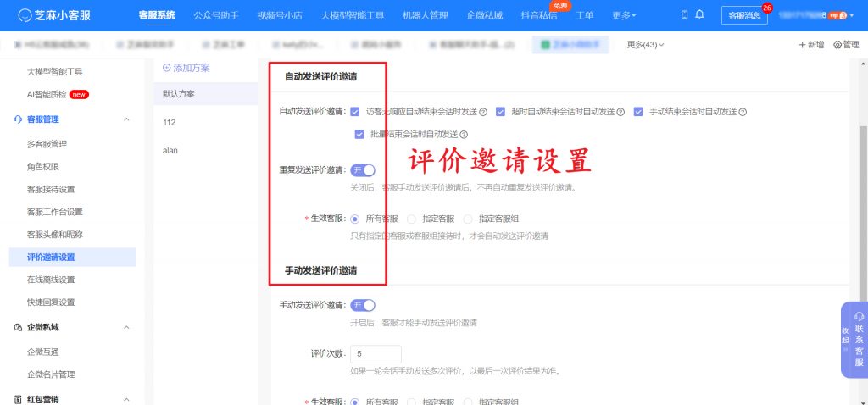Open the 大模型智能工具 top tab
Screen dimensions: 868x405
353,15
